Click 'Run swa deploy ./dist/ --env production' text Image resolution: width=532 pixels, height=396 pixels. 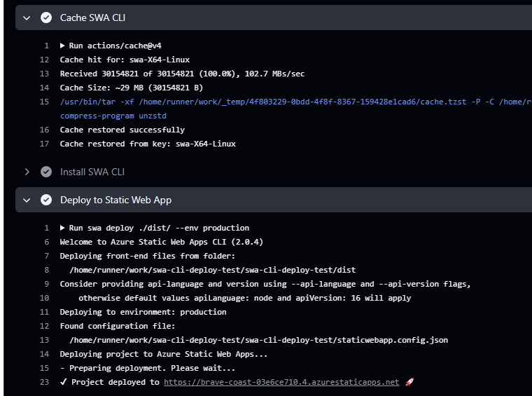pyautogui.click(x=159, y=228)
